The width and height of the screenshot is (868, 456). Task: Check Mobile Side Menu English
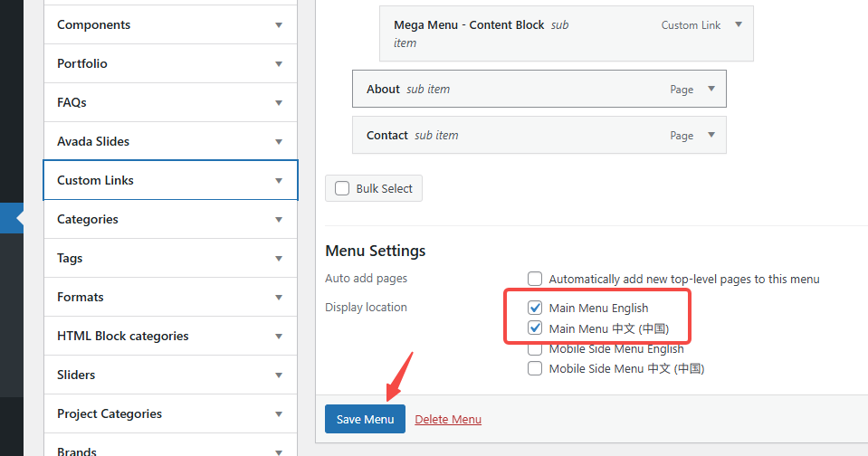point(535,349)
